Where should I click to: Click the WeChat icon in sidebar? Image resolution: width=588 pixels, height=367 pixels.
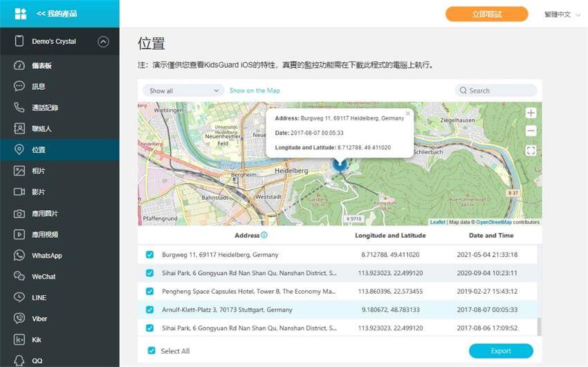[19, 276]
